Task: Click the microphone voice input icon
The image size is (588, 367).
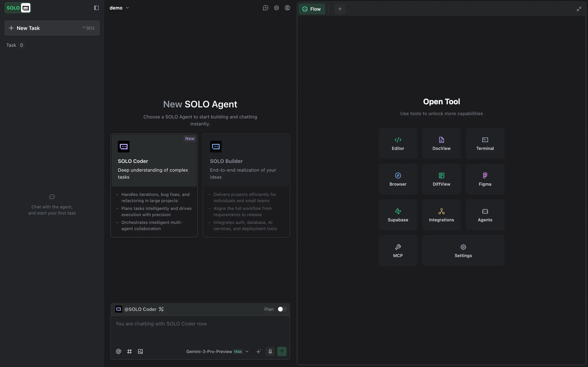Action: point(270,351)
